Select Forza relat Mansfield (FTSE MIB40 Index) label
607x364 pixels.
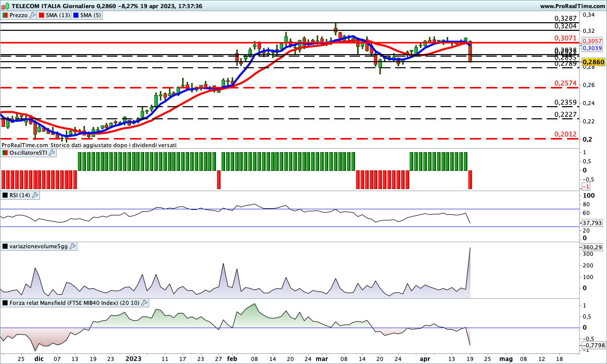click(75, 303)
